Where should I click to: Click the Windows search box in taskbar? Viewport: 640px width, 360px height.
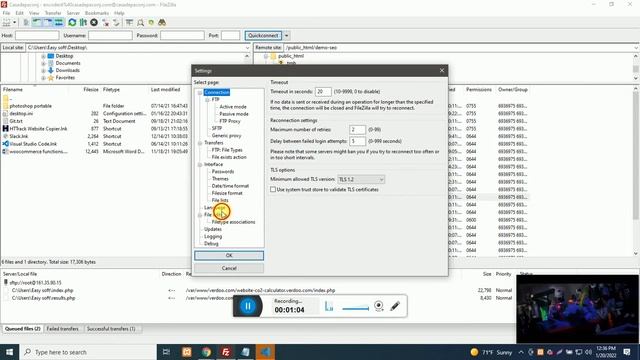(x=87, y=352)
